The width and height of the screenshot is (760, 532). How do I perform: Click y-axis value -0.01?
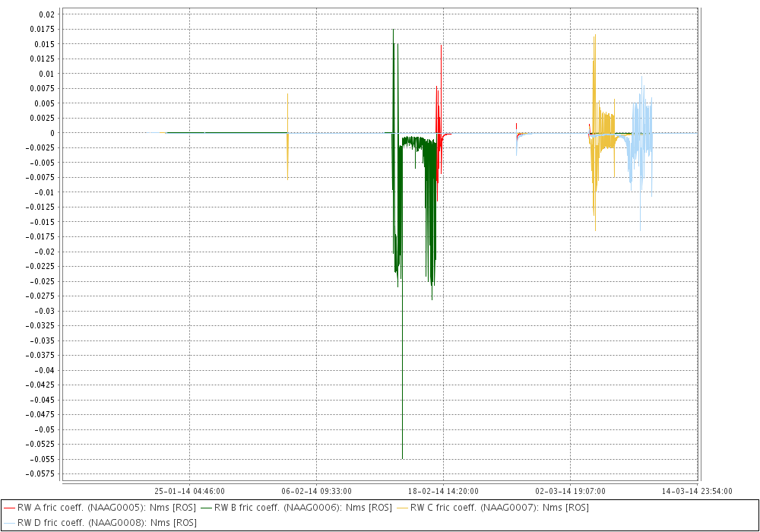(x=45, y=192)
